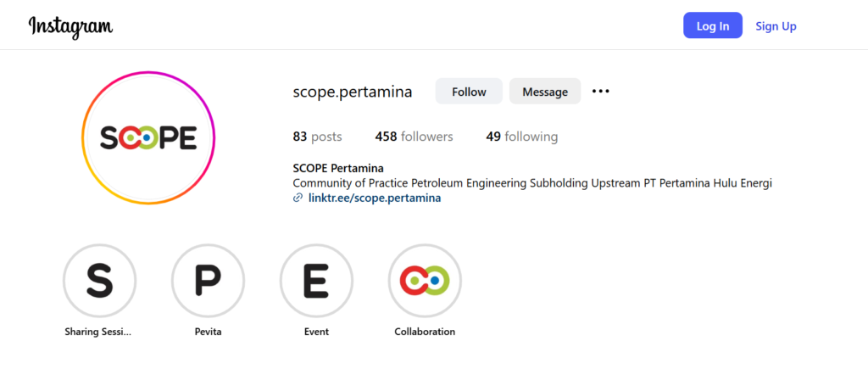Open the linktr.ee/scope.pertamina link
The width and height of the screenshot is (868, 380).
point(375,198)
